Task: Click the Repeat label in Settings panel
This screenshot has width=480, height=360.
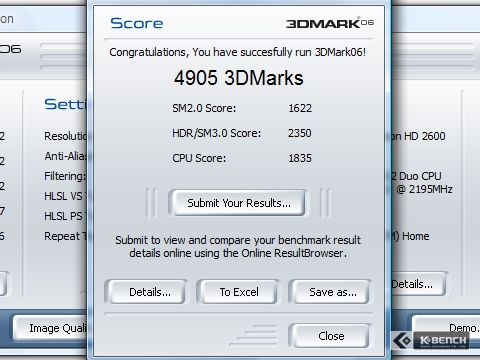Action: coord(65,236)
